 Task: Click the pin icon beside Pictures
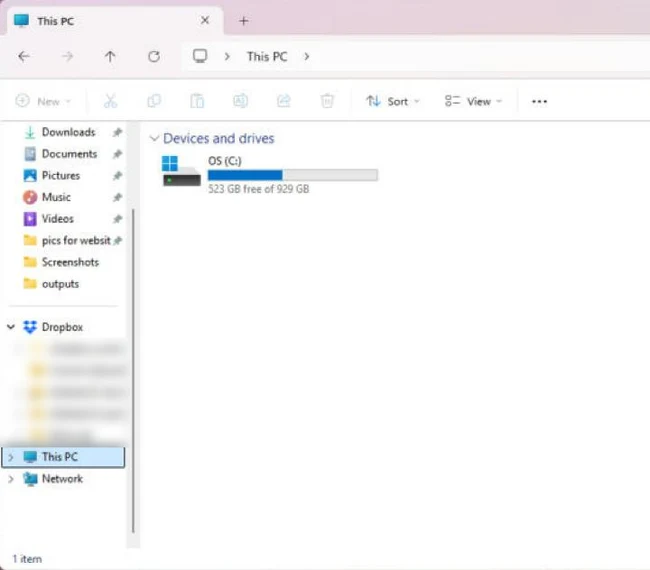117,176
